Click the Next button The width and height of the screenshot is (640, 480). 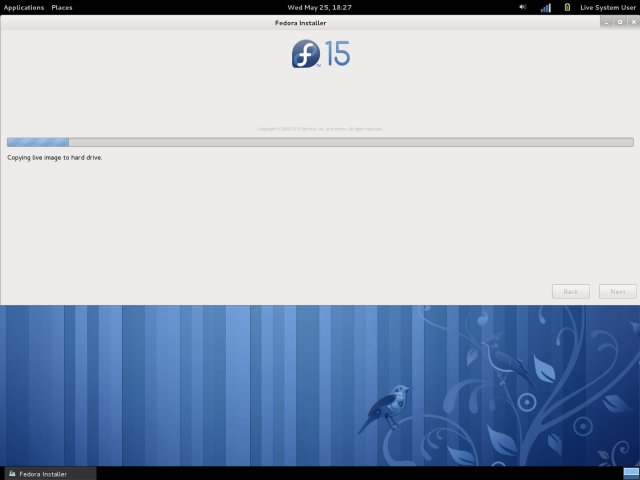coord(618,291)
